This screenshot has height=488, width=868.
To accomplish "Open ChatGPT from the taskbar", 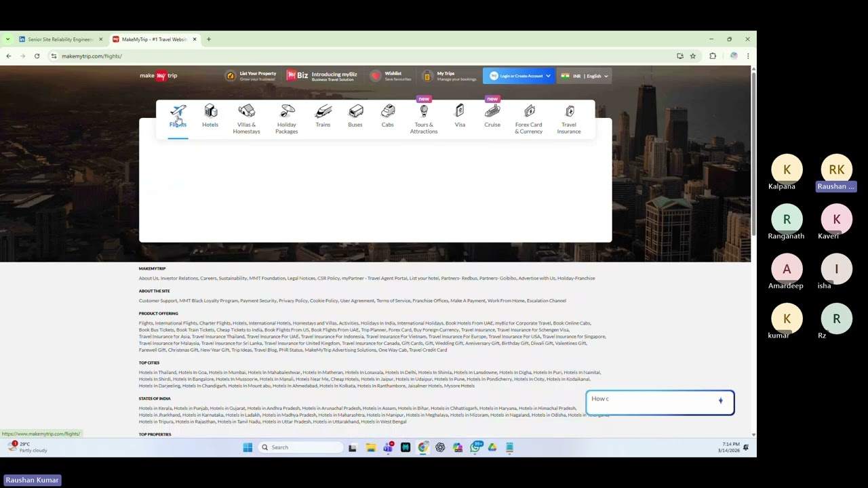I will pyautogui.click(x=440, y=447).
